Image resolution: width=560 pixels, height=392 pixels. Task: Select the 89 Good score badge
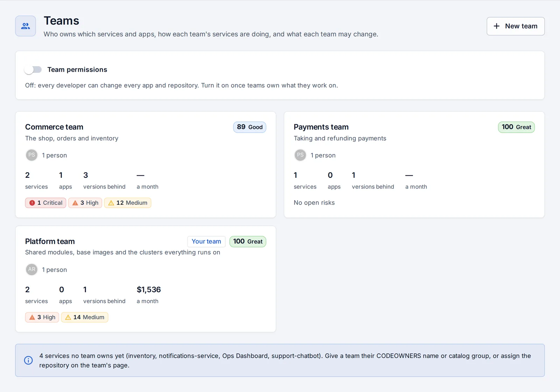pyautogui.click(x=250, y=127)
